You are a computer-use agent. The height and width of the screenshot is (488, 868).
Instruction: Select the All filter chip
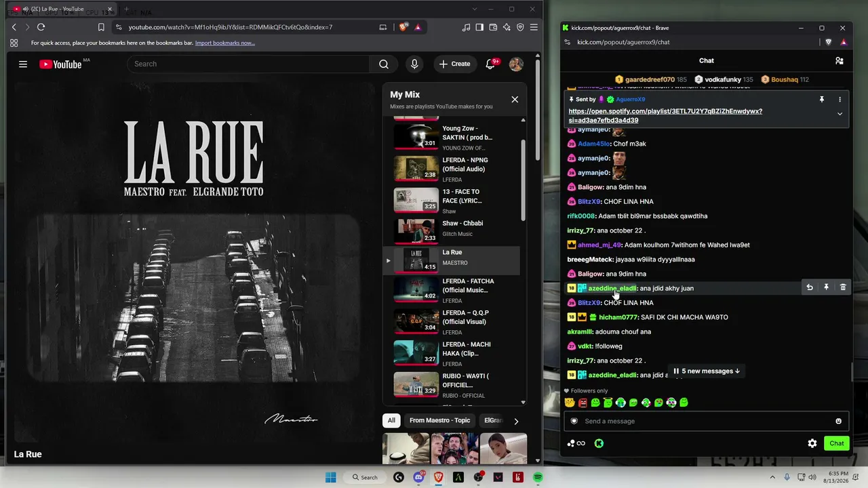click(x=391, y=420)
